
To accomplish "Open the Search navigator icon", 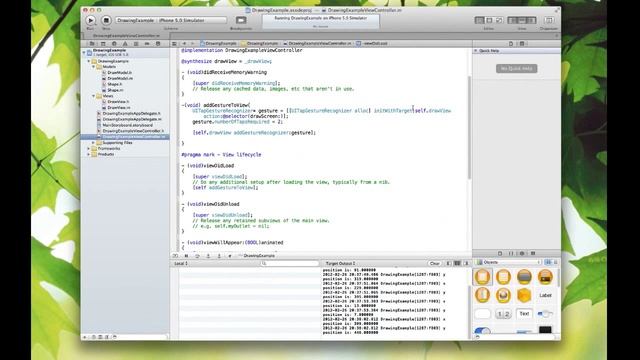I will pyautogui.click(x=114, y=44).
